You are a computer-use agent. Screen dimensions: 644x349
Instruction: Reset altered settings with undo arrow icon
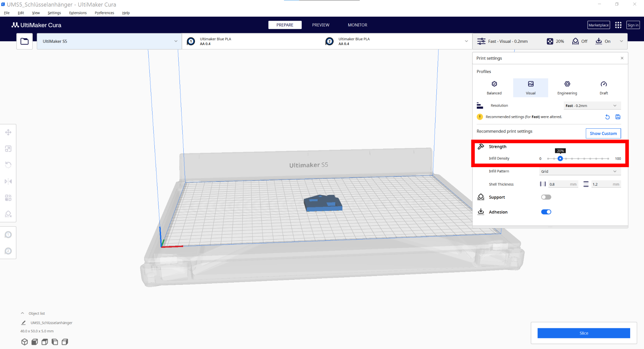point(608,117)
